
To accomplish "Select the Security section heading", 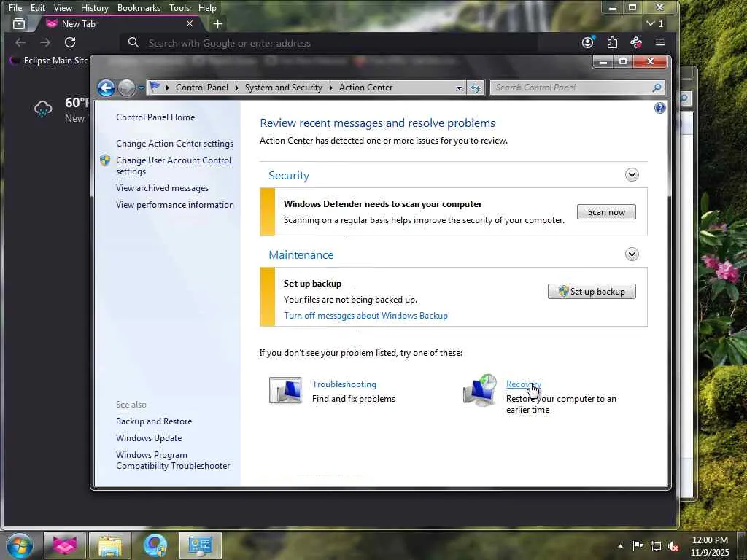I will 289,175.
